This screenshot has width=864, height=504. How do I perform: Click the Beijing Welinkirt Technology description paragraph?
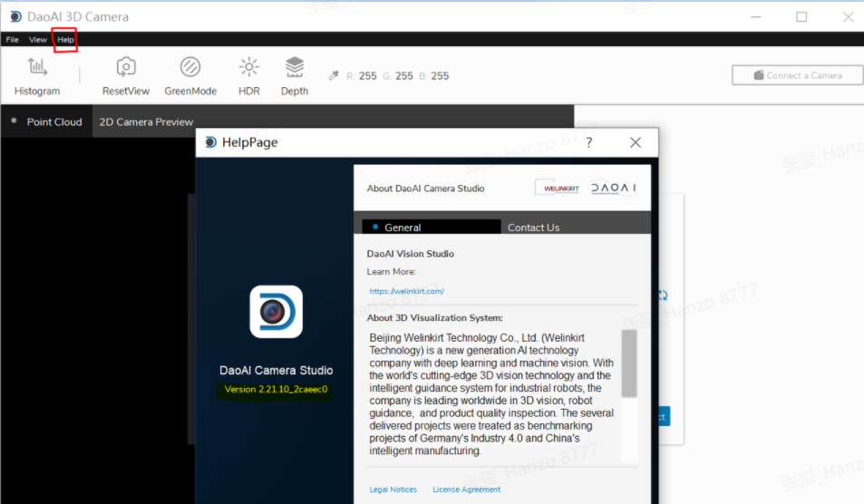[491, 394]
